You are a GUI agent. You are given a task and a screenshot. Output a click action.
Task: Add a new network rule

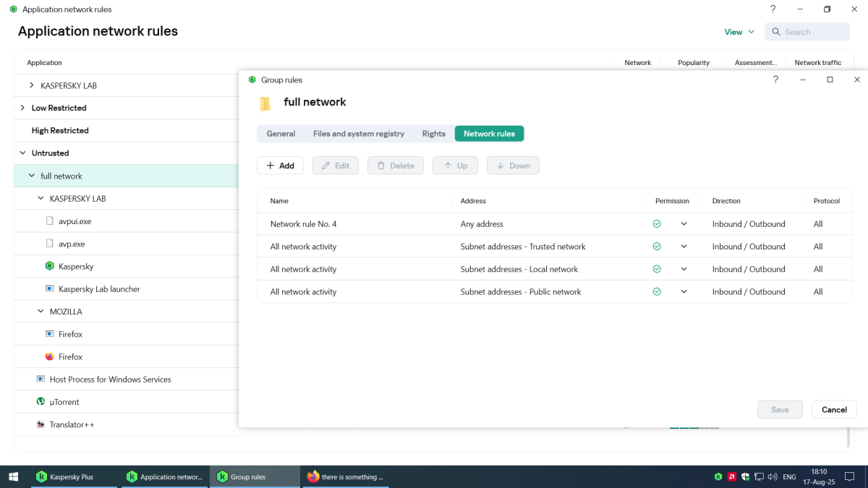[280, 166]
